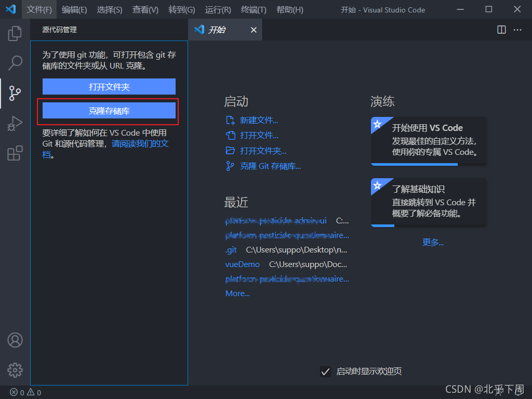
Task: Click path C:\Users\suppo\Doc...
Action: click(x=308, y=264)
